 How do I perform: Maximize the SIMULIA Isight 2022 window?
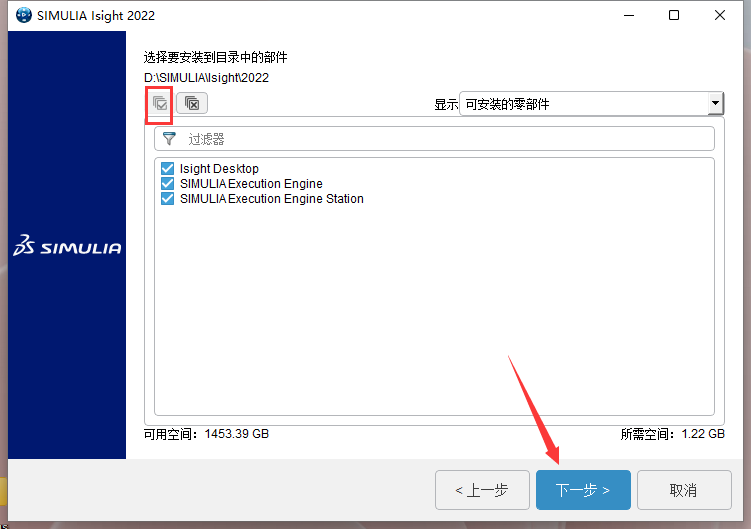click(674, 15)
